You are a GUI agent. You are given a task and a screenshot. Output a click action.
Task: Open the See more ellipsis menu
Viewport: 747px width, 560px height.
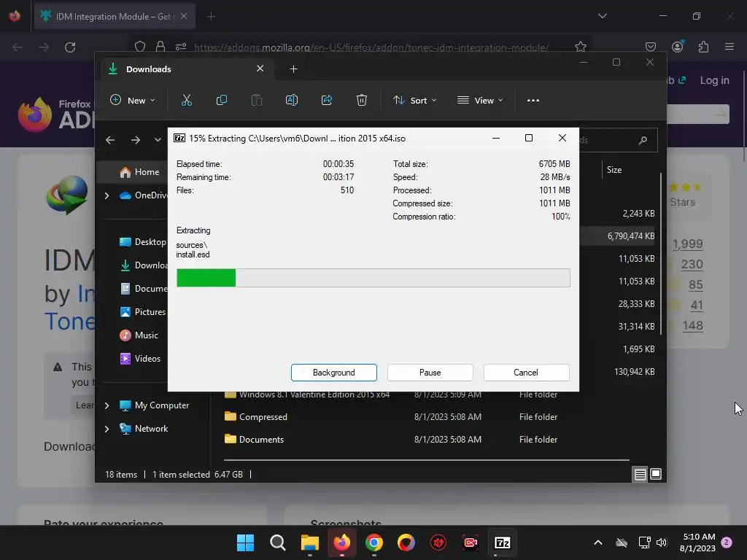pyautogui.click(x=533, y=100)
